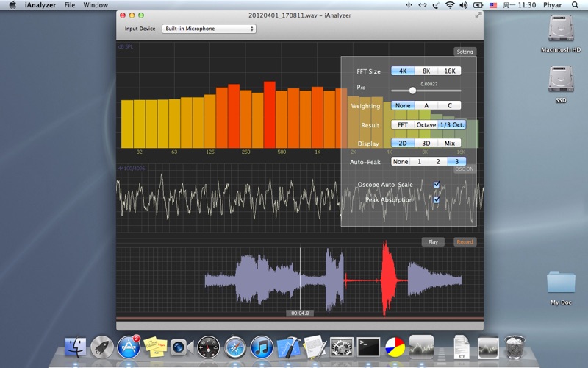Click the Play button
588x368 pixels.
point(433,242)
